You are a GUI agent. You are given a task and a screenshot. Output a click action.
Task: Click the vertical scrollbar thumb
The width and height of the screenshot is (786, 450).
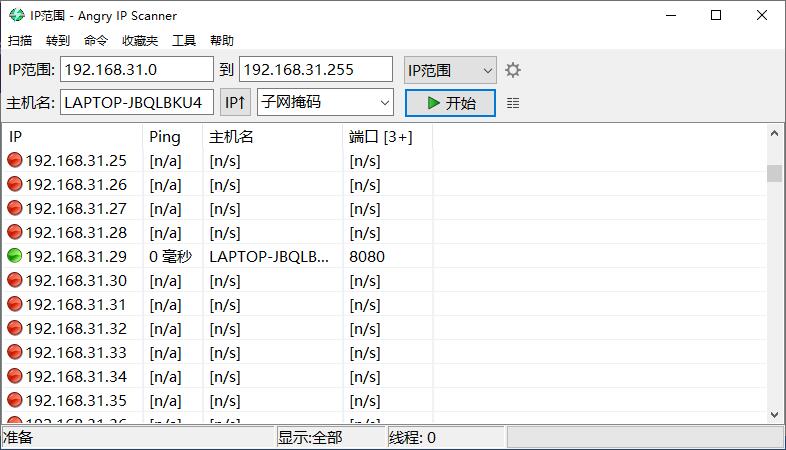click(774, 173)
